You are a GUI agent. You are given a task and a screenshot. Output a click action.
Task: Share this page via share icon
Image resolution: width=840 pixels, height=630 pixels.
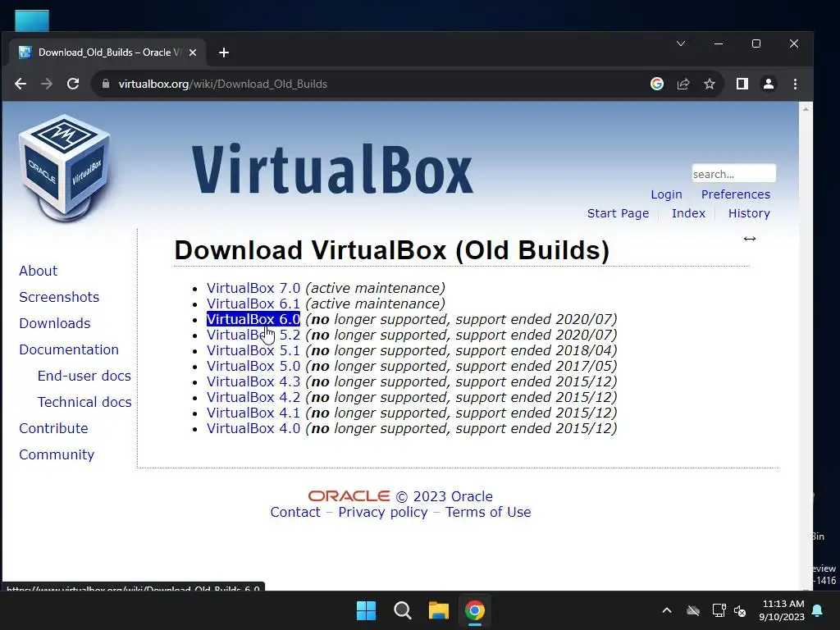[x=683, y=84]
